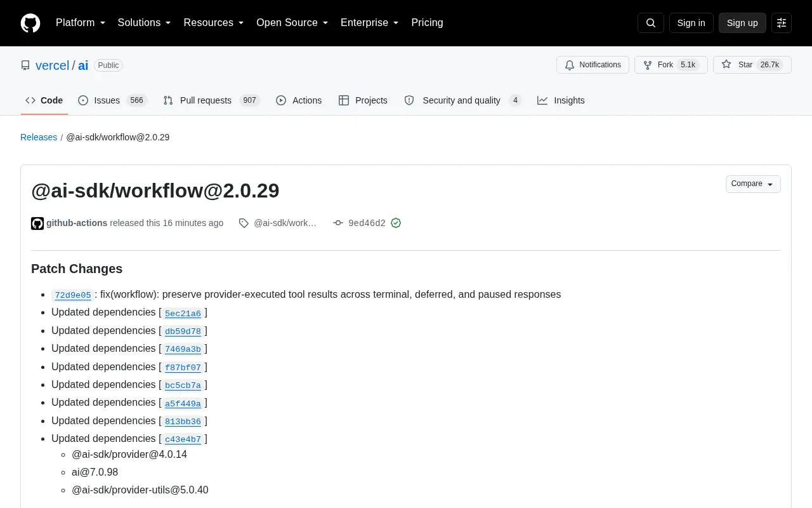Click the Actions play icon
Screen dimensions: 812x508
point(281,100)
